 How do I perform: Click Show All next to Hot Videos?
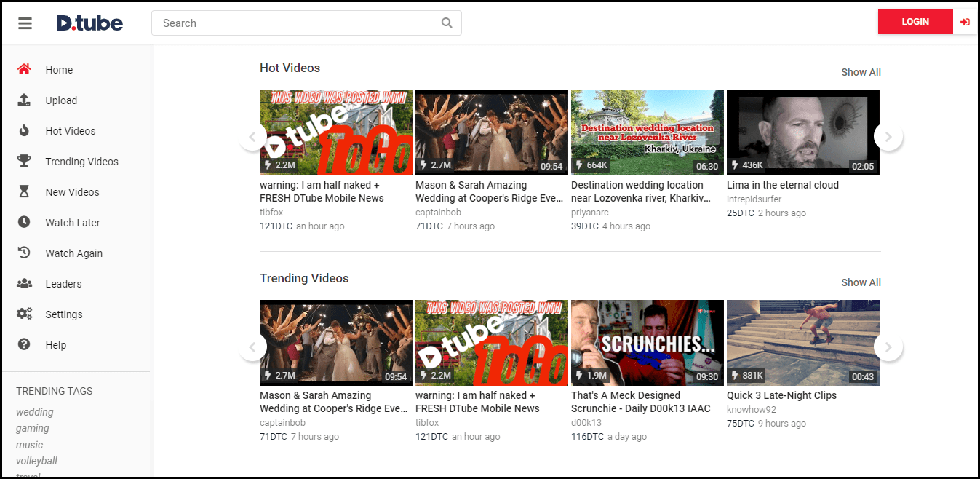tap(861, 72)
